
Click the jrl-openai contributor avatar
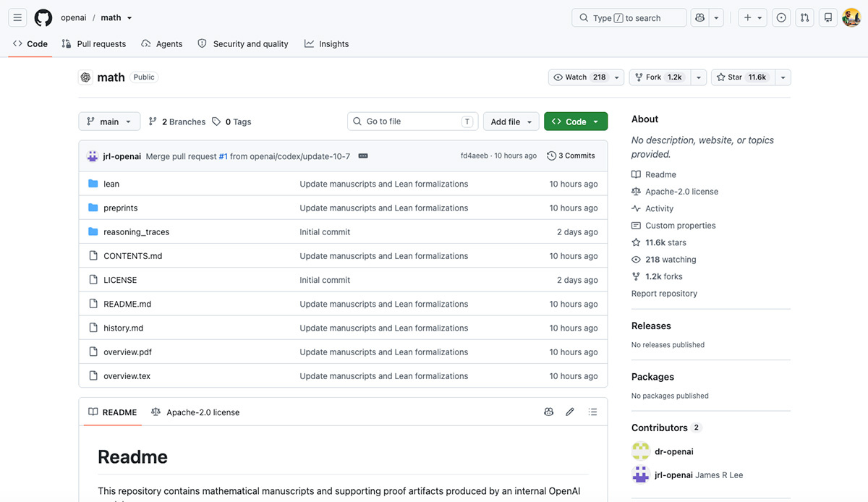tap(640, 475)
